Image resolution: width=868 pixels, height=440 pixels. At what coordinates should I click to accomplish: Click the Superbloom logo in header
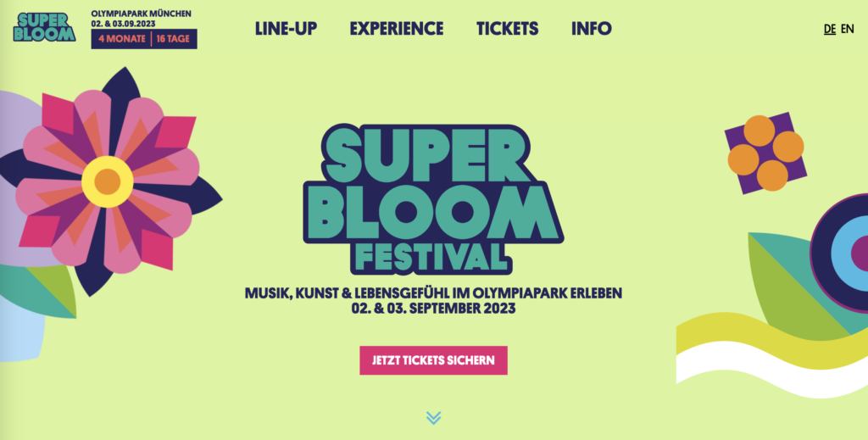click(44, 27)
